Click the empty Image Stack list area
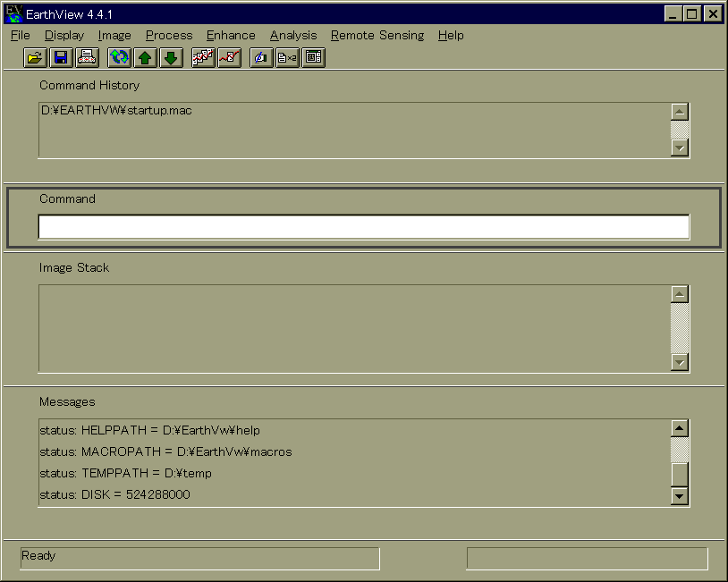The image size is (728, 582). tap(355, 329)
